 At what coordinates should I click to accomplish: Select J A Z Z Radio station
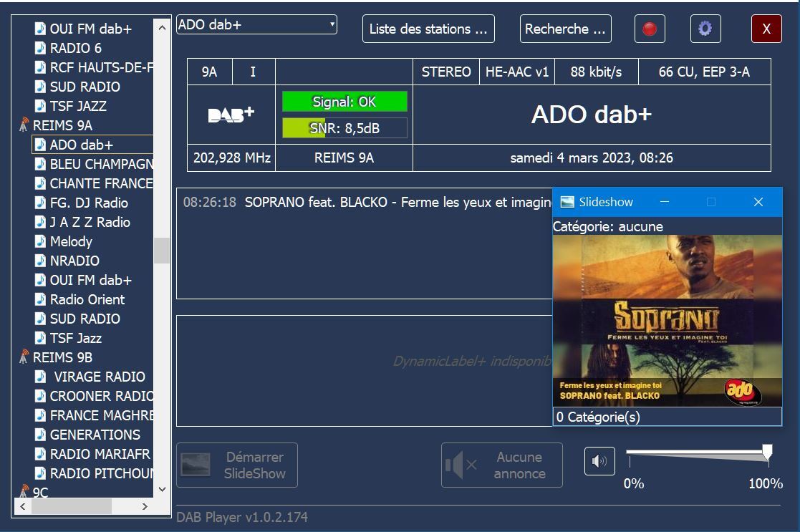tap(90, 223)
